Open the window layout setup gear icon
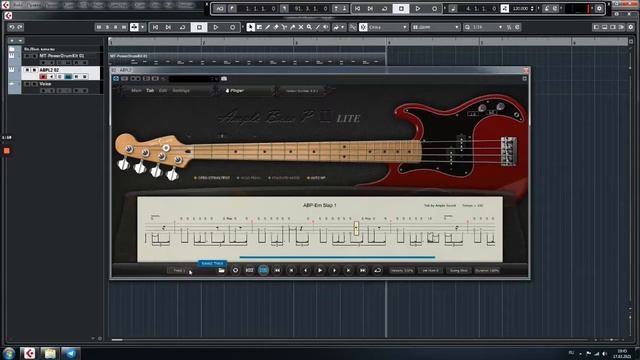Viewport: 640px width, 360px height. pos(631,27)
